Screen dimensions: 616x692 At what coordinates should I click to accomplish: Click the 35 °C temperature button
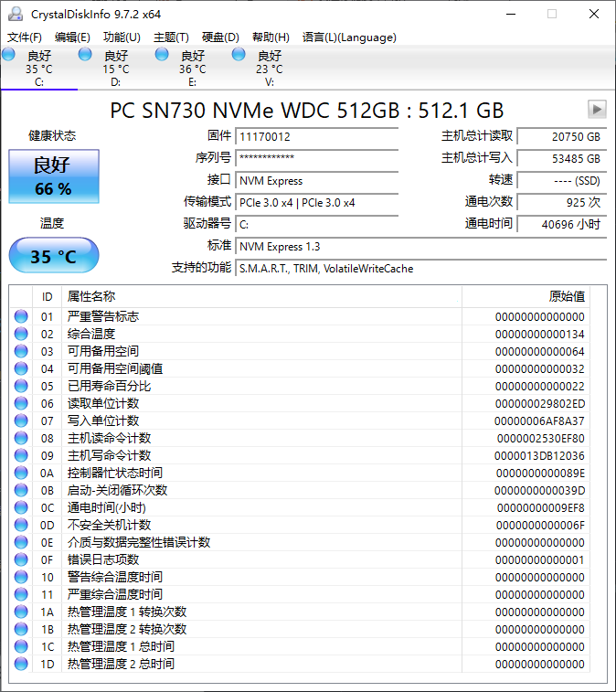[x=54, y=256]
